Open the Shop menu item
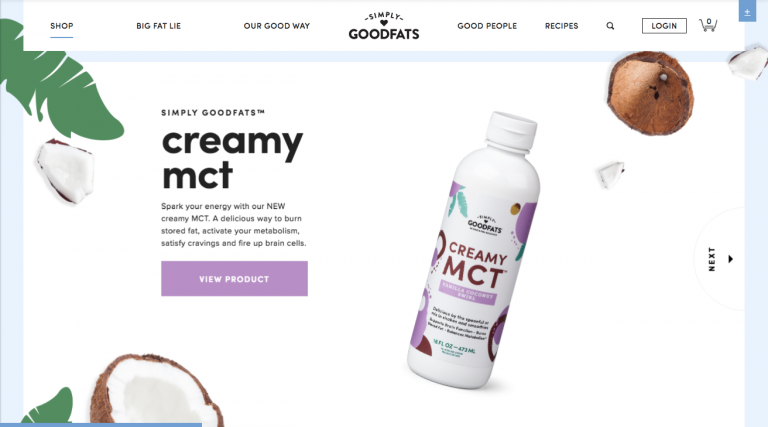This screenshot has width=768, height=427. [x=62, y=26]
